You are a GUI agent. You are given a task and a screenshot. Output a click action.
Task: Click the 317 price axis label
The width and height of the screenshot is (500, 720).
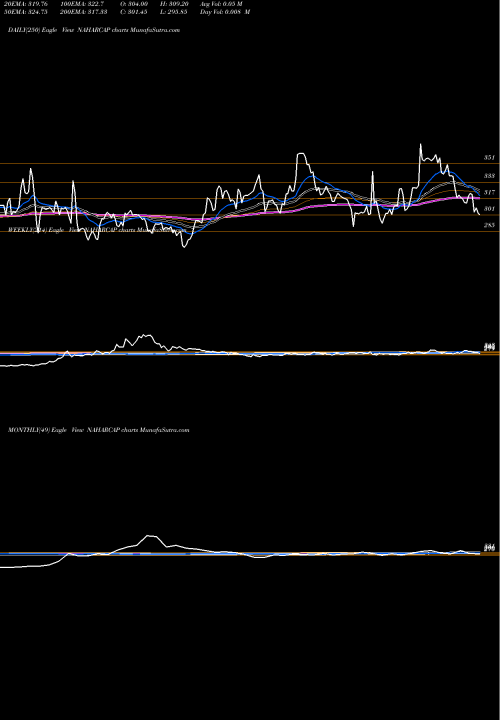tap(489, 192)
